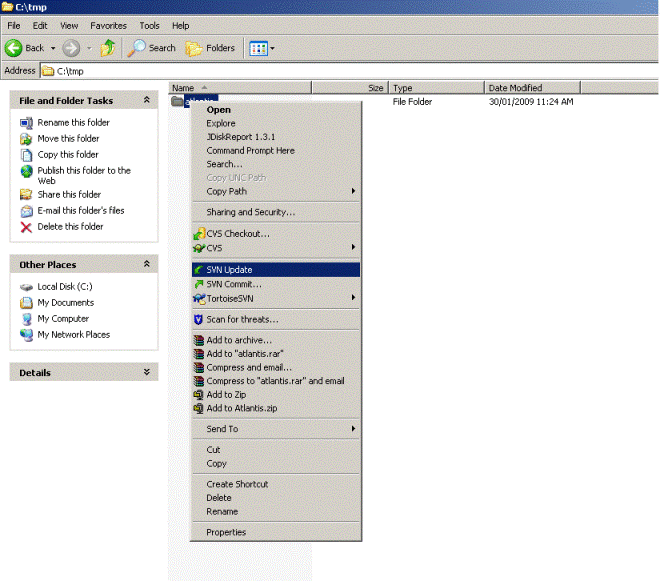Viewport: 672px width, 581px height.
Task: Click the Add to archive icon entry
Action: click(199, 341)
